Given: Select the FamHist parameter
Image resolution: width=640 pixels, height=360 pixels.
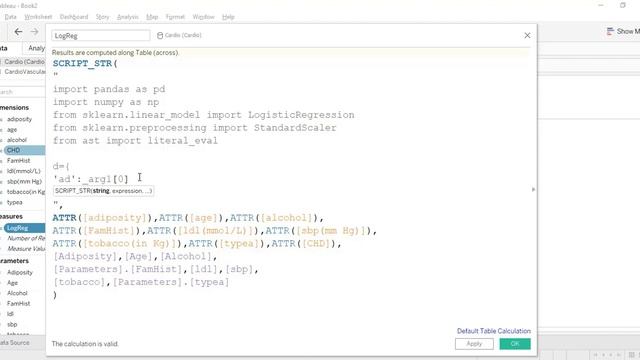Looking at the screenshot, I should coord(18,303).
